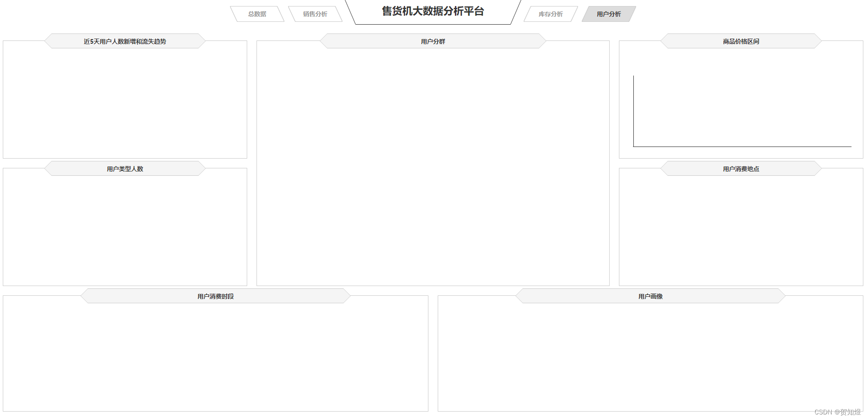Image resolution: width=868 pixels, height=420 pixels.
Task: Click the 用户消费地点 panel header
Action: coord(741,168)
